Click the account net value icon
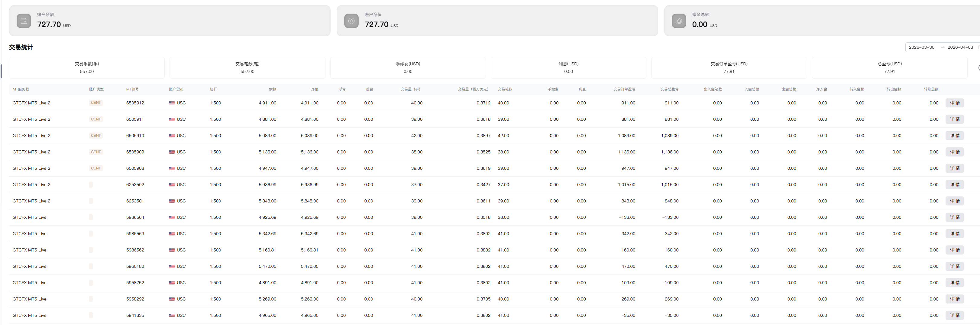Viewport: 980px width, 325px height. coord(351,21)
